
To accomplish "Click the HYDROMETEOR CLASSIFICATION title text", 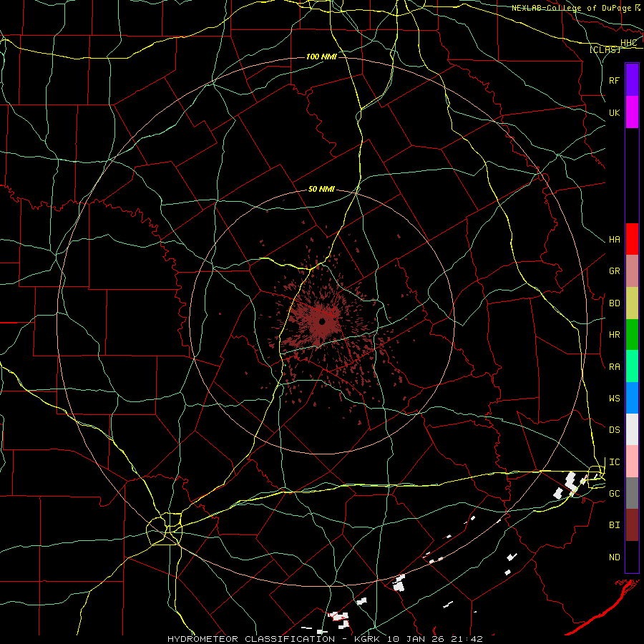I will pos(251,639).
